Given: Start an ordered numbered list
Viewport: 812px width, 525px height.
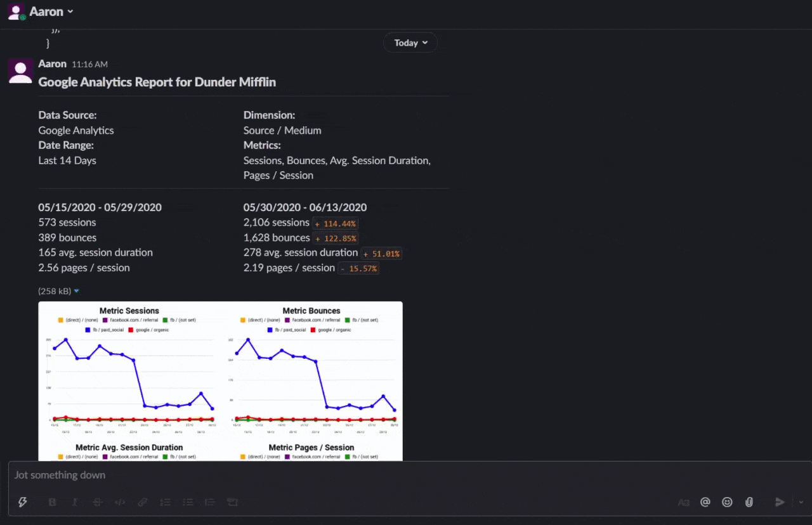Looking at the screenshot, I should (x=166, y=502).
